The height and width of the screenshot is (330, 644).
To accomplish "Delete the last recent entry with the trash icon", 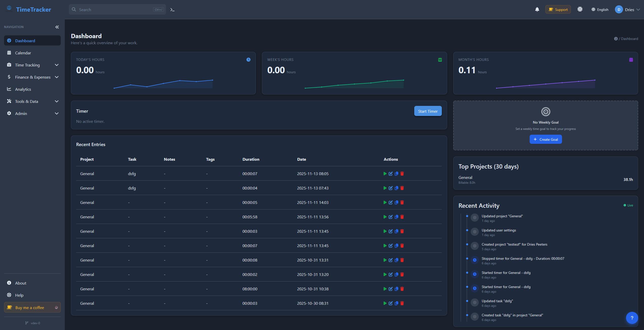I will click(x=402, y=303).
